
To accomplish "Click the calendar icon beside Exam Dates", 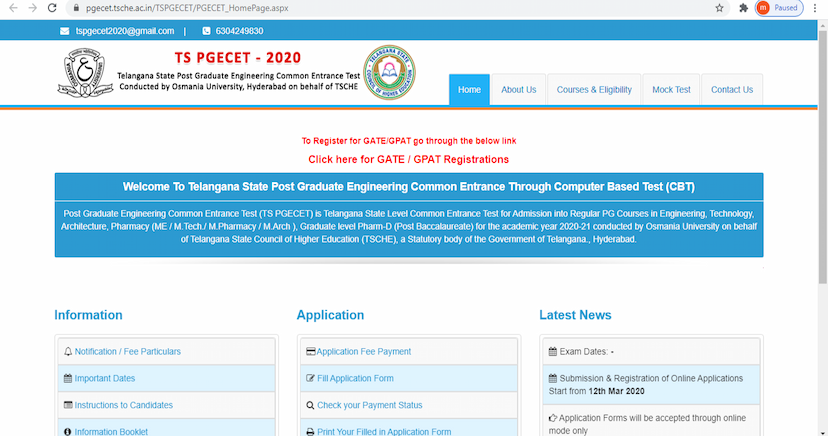I will tap(553, 352).
